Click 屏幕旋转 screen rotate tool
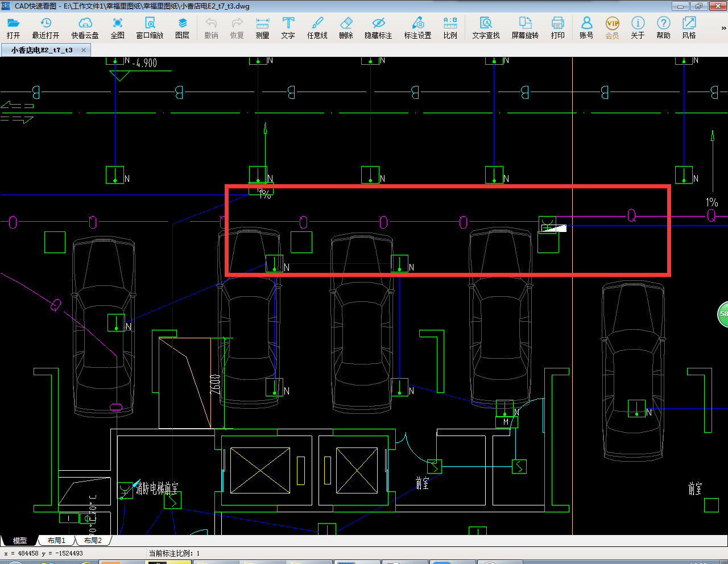Viewport: 728px width, 564px height. pyautogui.click(x=525, y=28)
